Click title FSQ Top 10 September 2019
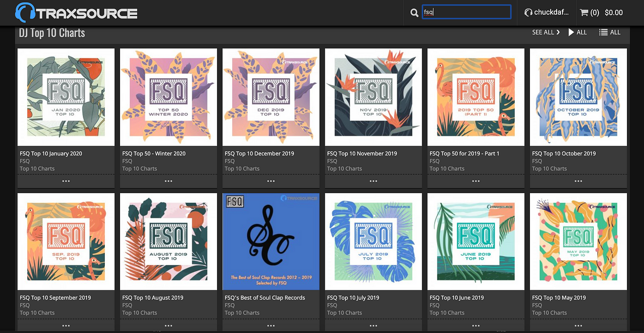 [x=56, y=298]
